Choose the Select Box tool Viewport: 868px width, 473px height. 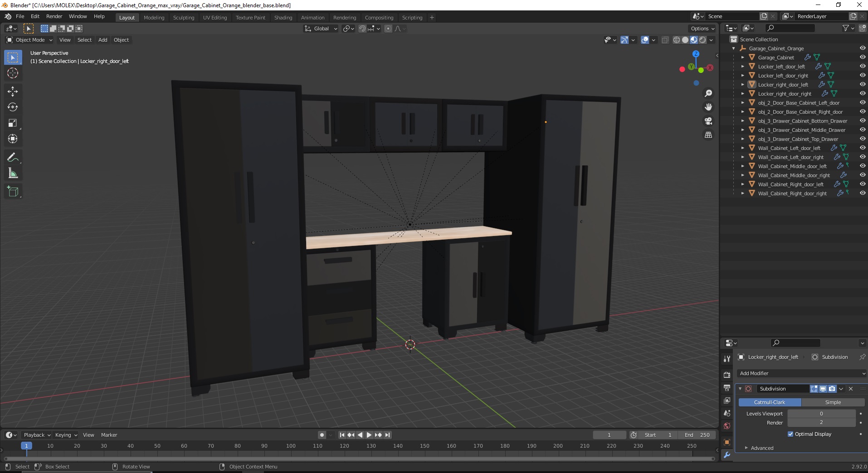click(13, 58)
